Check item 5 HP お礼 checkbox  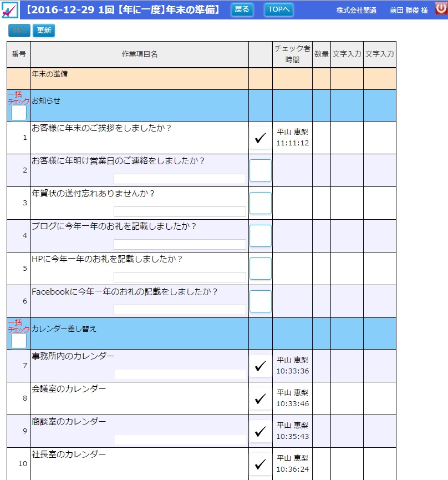coord(261,269)
